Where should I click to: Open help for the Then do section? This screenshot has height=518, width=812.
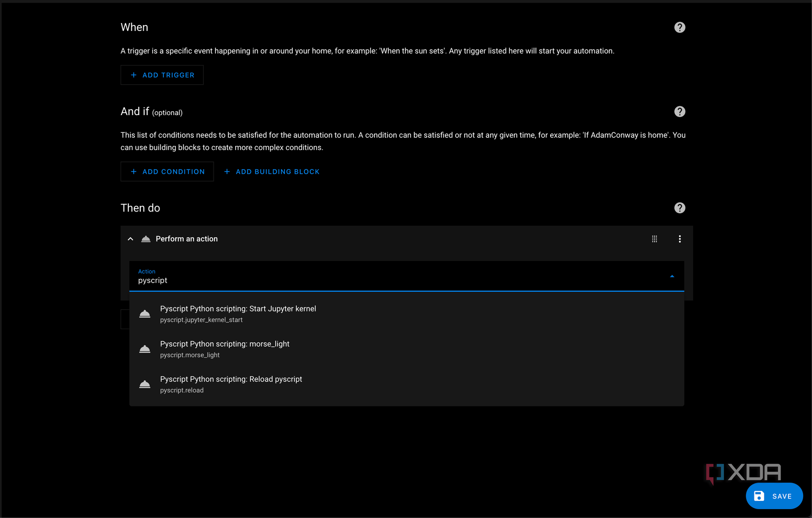[680, 208]
